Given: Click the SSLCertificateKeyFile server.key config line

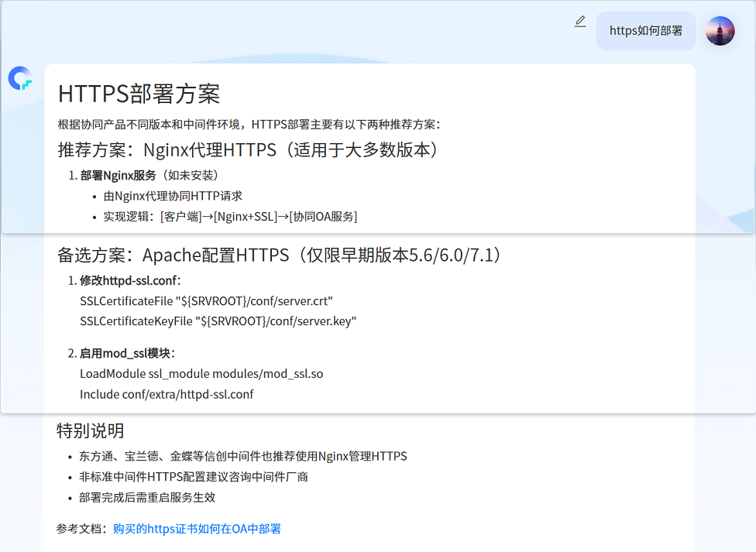Looking at the screenshot, I should pos(218,321).
